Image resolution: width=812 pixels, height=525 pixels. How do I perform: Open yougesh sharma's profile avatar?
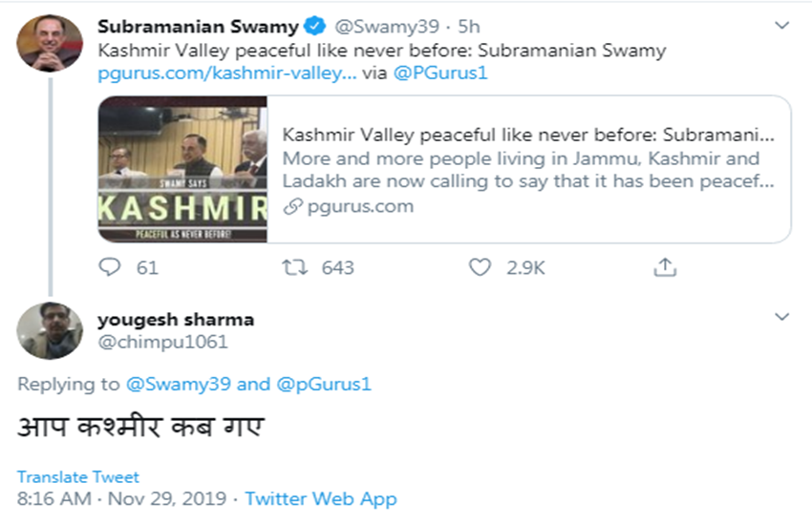pos(44,330)
